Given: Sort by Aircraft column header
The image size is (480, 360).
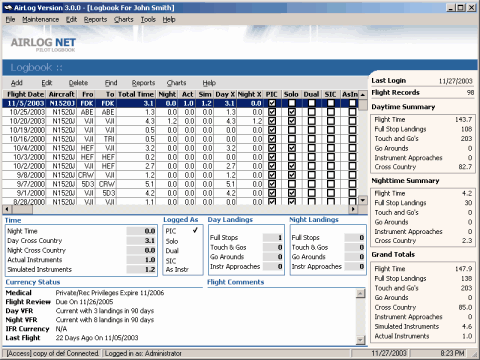Looking at the screenshot, I should point(61,94).
